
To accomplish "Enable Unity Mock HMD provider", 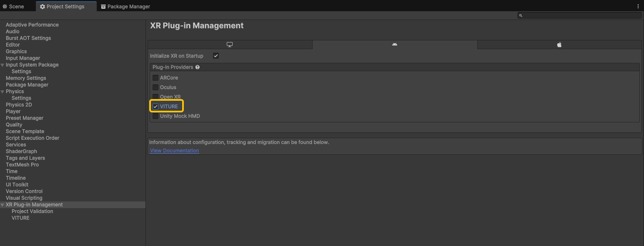I will (155, 116).
